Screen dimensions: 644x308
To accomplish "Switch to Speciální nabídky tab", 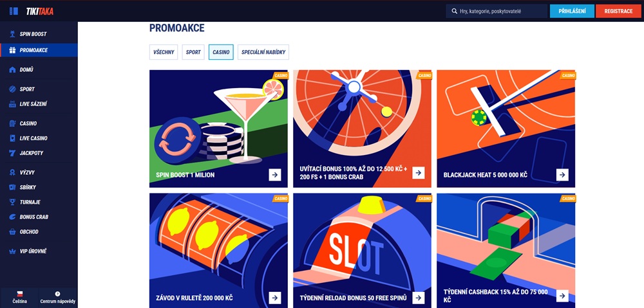I will tap(263, 52).
